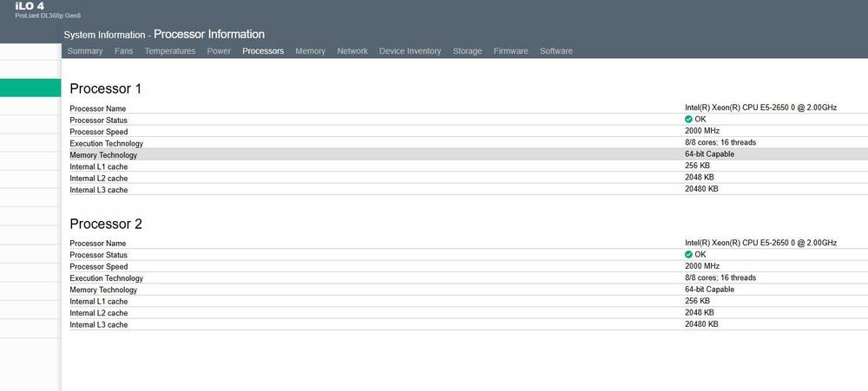The image size is (868, 391).
Task: Select Processor 1 name value Xeon E5-2650
Action: [x=760, y=108]
